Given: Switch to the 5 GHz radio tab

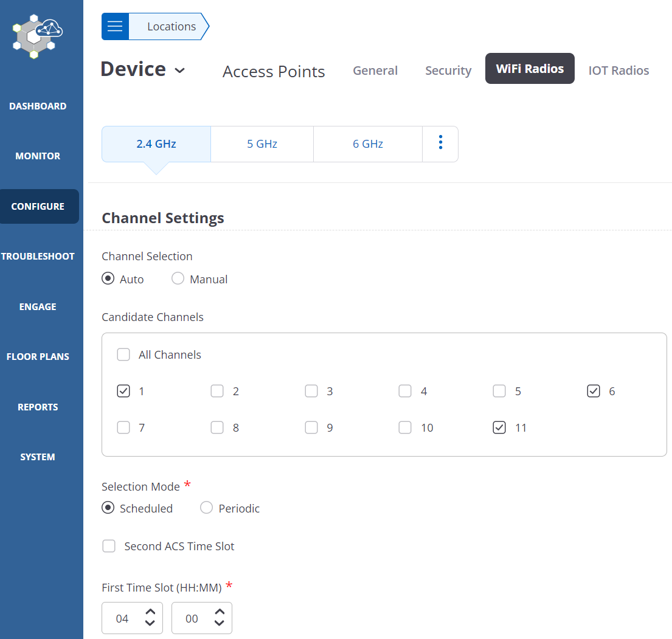Looking at the screenshot, I should click(262, 143).
